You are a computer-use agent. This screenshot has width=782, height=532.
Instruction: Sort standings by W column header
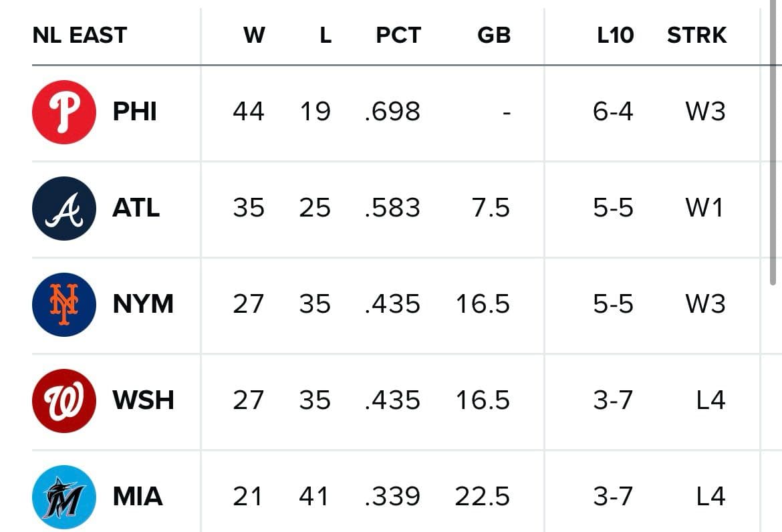[254, 35]
